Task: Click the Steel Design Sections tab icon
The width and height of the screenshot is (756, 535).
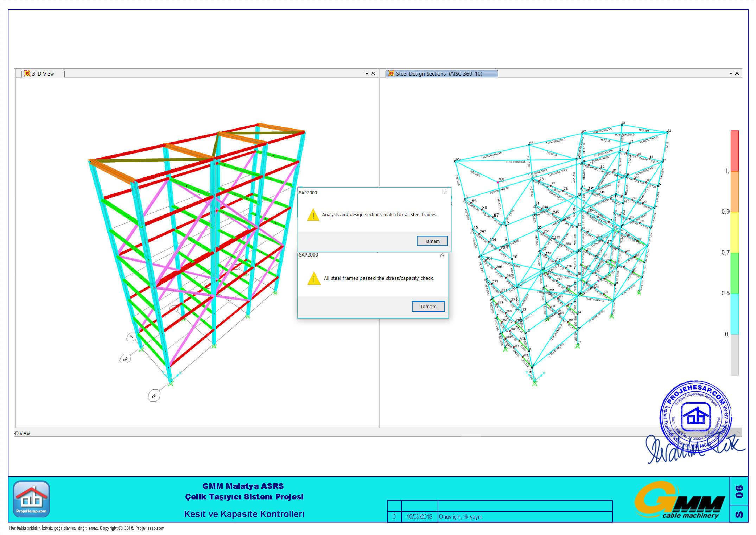Action: tap(391, 73)
